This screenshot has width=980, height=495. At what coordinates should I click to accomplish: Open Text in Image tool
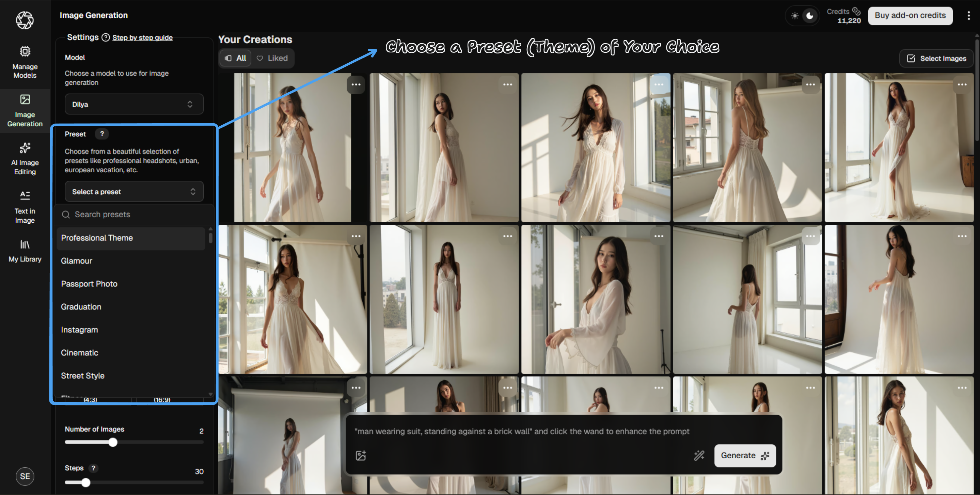click(x=25, y=207)
